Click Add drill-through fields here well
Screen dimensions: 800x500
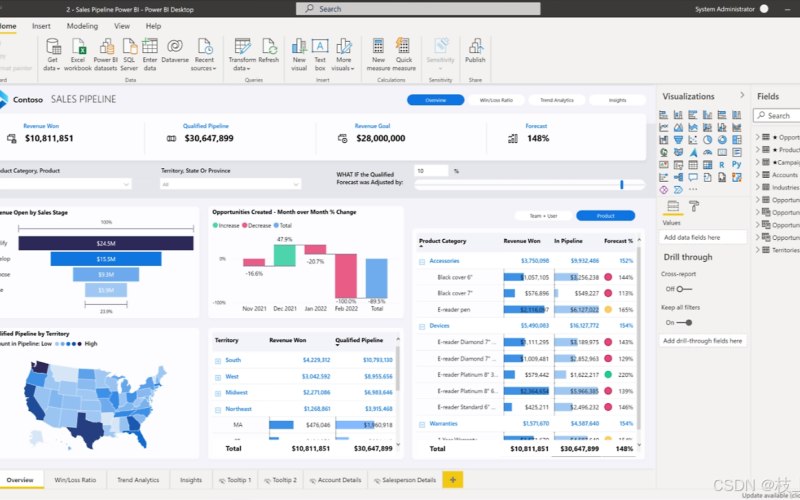click(702, 341)
